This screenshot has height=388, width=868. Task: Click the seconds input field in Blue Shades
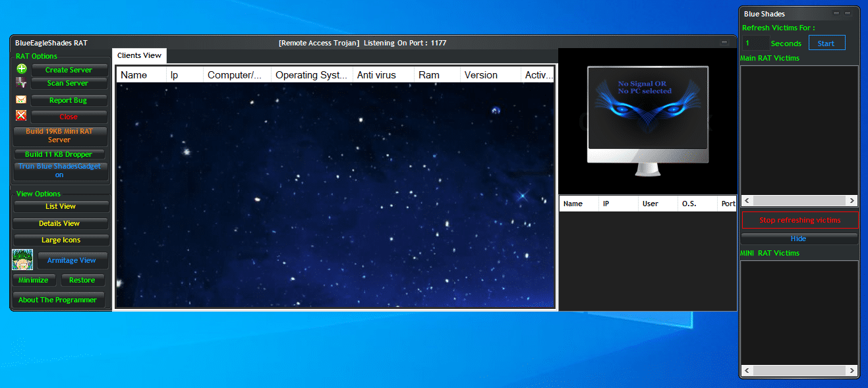click(x=755, y=43)
